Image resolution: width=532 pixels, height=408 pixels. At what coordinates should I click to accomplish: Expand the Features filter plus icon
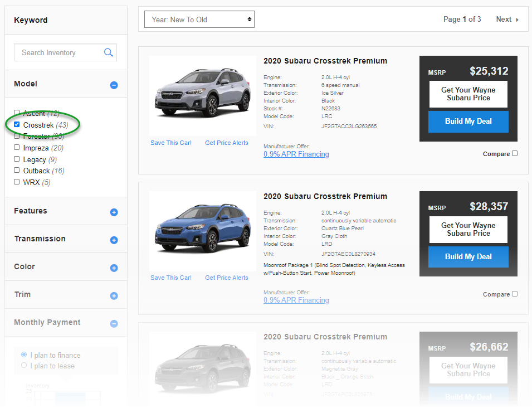(x=114, y=212)
